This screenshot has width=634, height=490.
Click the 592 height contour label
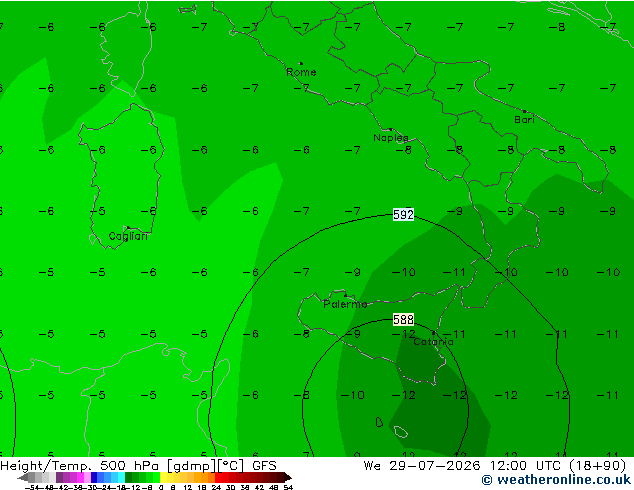pos(403,215)
